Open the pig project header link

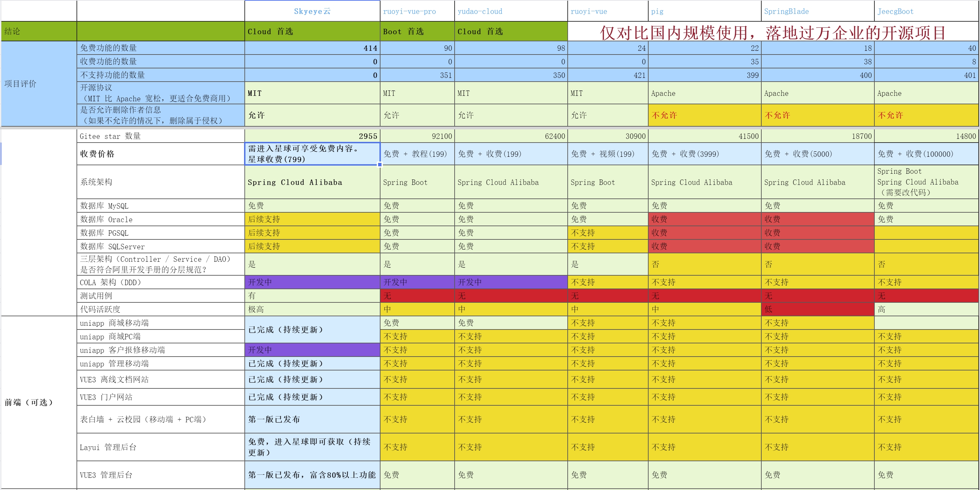click(657, 12)
